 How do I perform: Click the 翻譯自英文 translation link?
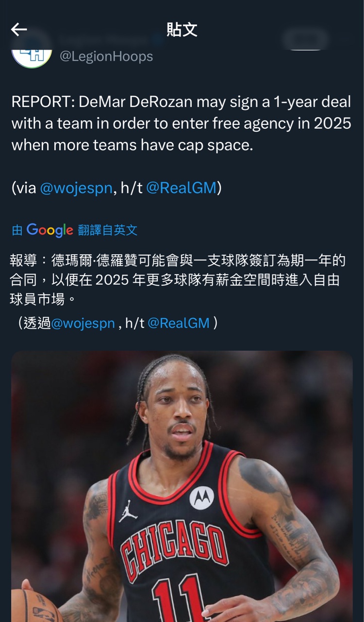[x=108, y=230]
